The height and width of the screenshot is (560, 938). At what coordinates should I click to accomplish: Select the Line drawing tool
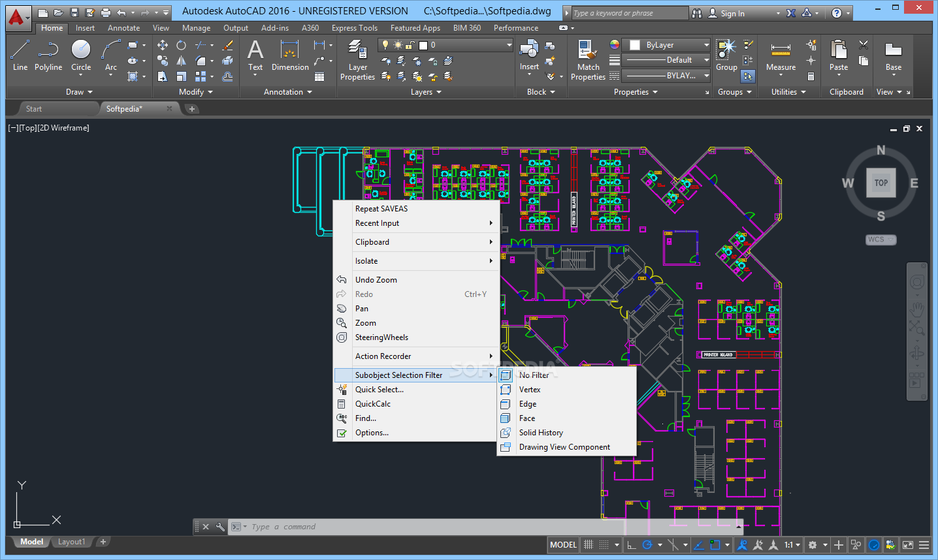[20, 55]
